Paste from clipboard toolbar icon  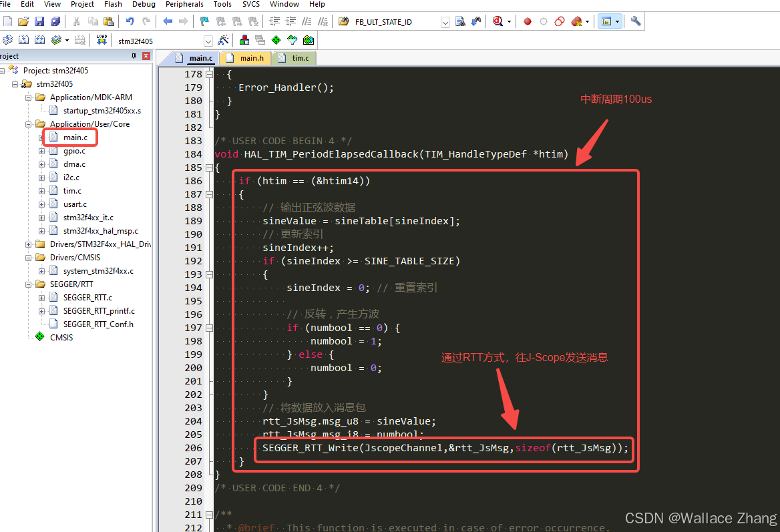click(x=108, y=21)
